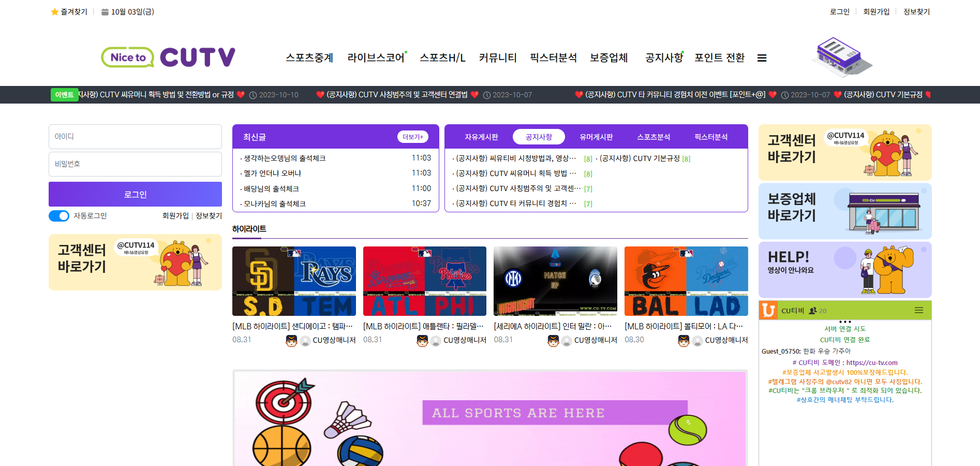Open the hamburger menu in main navigation
Screen dimensions: 980x466
pyautogui.click(x=762, y=58)
